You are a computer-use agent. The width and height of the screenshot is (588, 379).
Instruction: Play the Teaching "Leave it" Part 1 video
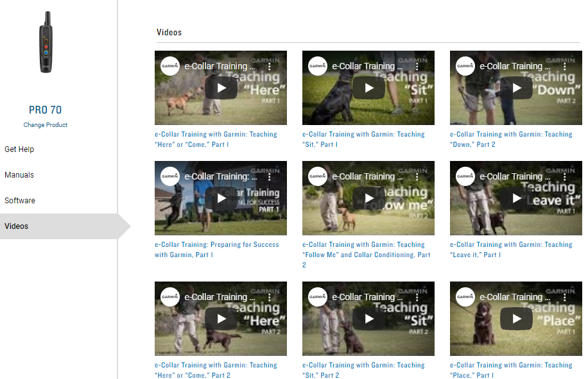pos(516,198)
